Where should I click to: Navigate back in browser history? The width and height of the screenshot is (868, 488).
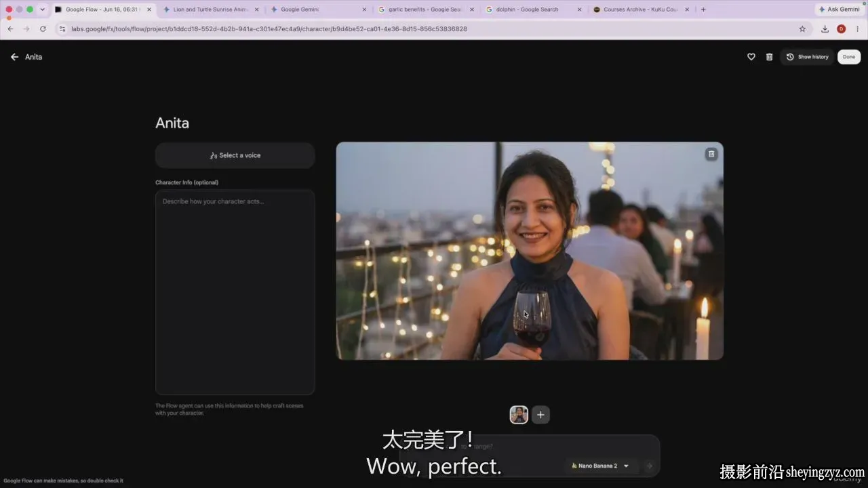tap(10, 29)
